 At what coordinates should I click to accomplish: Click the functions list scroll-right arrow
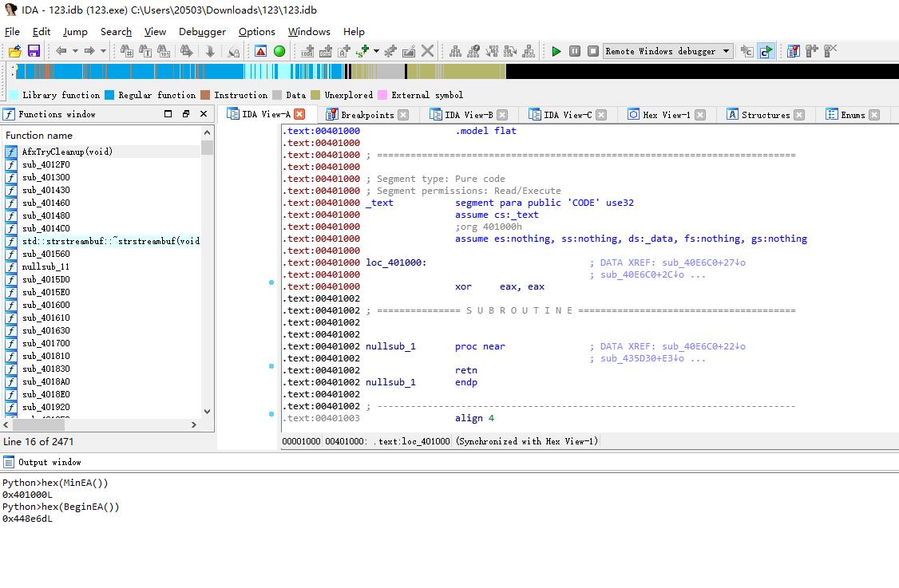194,424
